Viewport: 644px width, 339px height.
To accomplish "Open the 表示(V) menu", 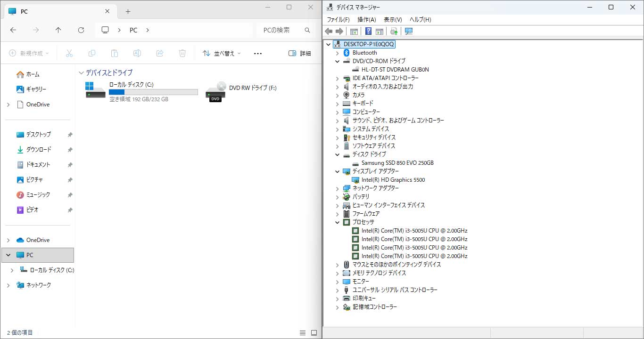I will point(392,20).
